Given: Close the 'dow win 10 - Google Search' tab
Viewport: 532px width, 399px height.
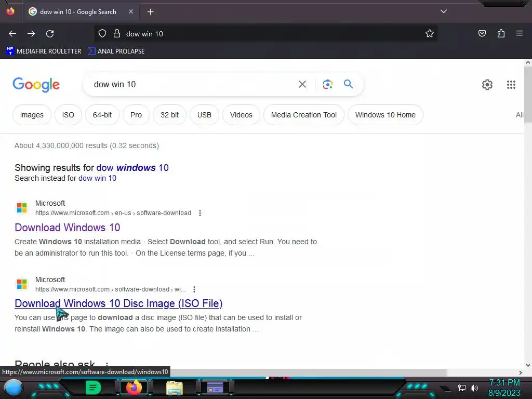Looking at the screenshot, I should pos(131,11).
